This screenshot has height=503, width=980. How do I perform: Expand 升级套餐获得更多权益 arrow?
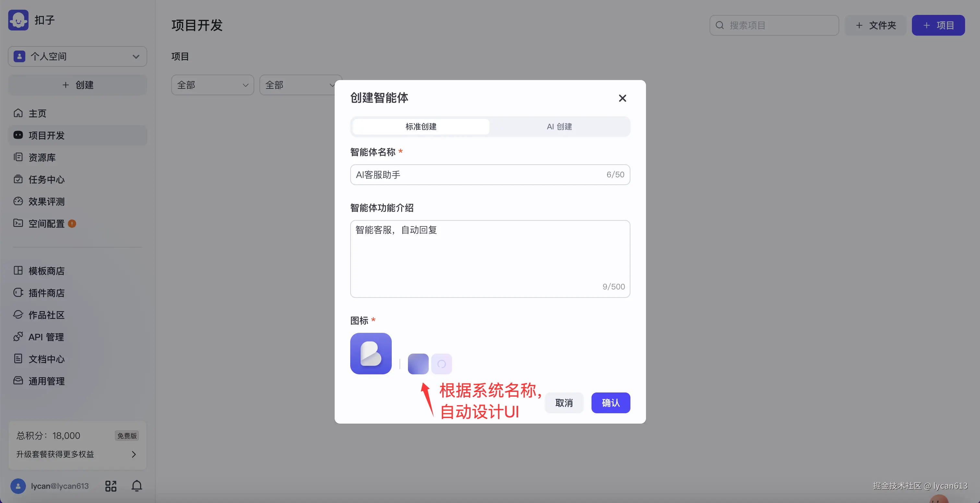tap(134, 454)
